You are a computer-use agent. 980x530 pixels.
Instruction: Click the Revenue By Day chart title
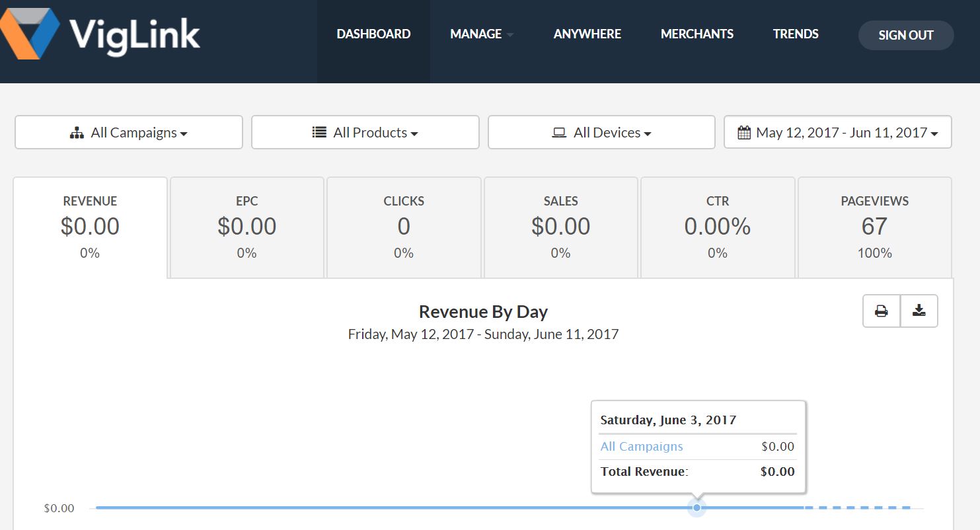tap(483, 312)
